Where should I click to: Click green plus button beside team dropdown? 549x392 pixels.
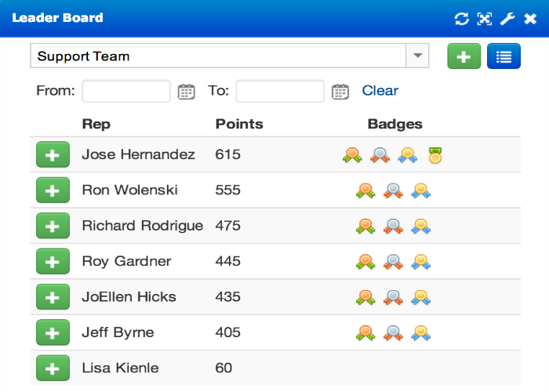[x=464, y=56]
